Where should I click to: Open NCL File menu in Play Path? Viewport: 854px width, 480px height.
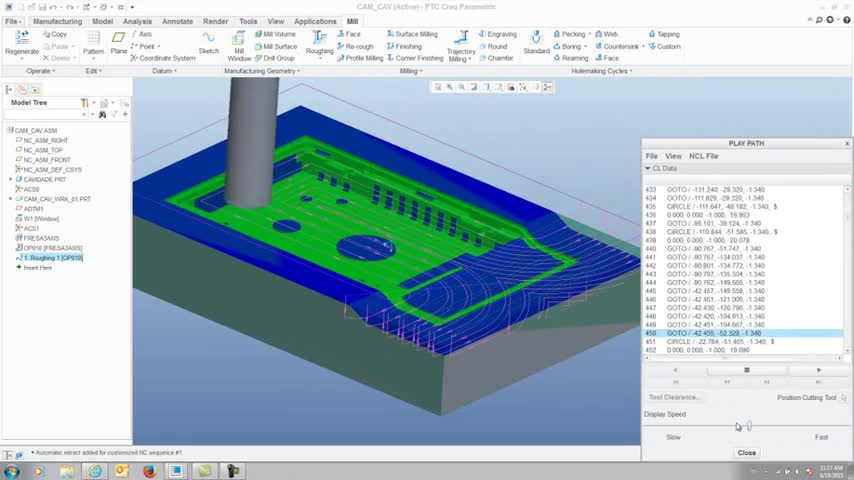coord(704,156)
